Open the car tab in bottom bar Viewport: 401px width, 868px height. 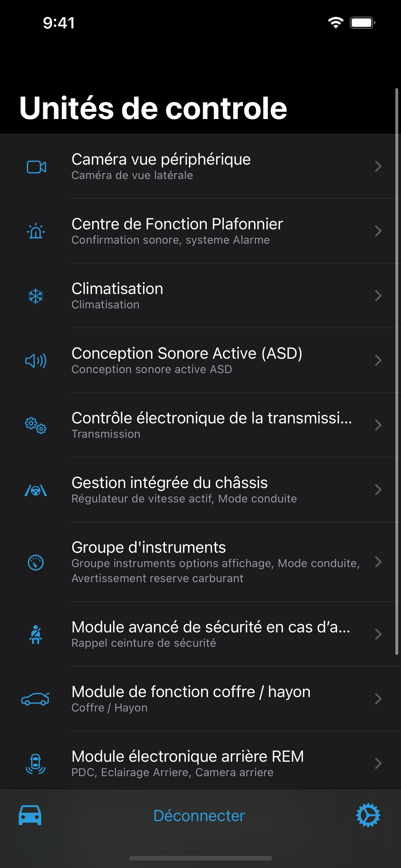pyautogui.click(x=30, y=815)
